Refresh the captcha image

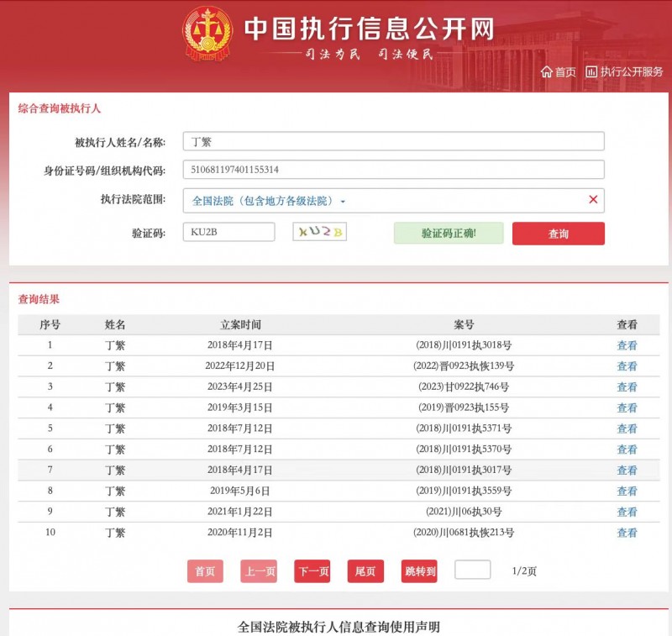319,232
